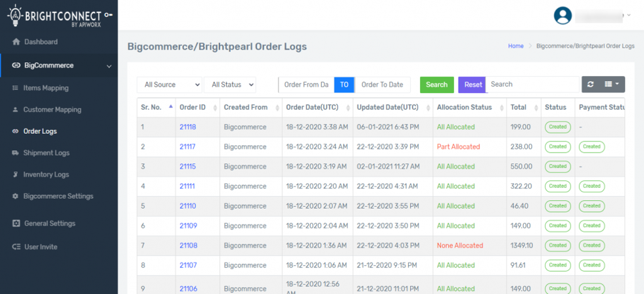
Task: Click the refresh table icon button
Action: [591, 84]
